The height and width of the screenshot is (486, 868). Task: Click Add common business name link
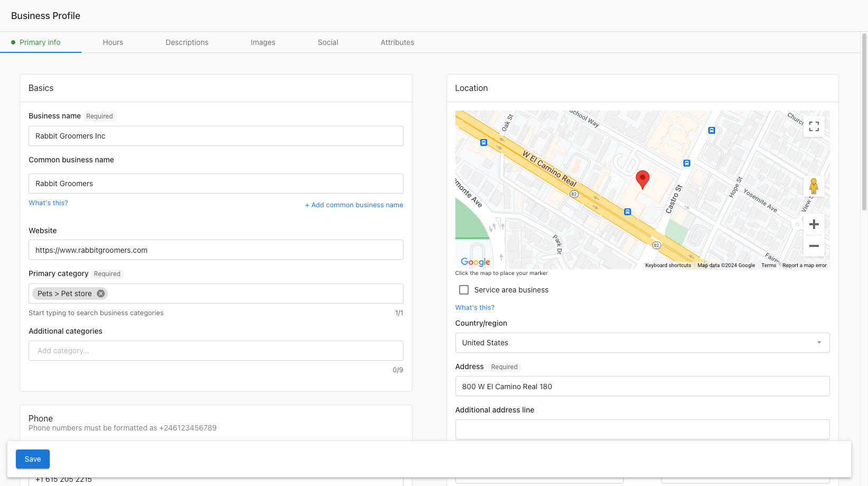[x=354, y=205]
